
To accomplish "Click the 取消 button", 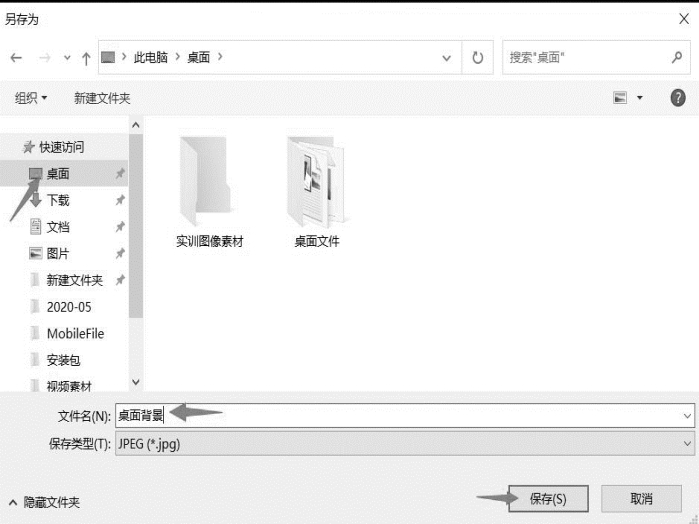I will click(x=641, y=499).
